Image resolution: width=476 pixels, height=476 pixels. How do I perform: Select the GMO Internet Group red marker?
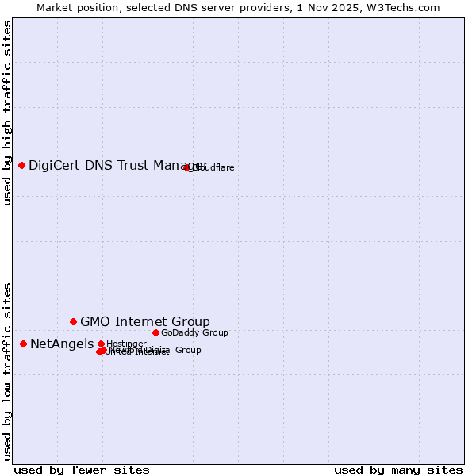[74, 321]
